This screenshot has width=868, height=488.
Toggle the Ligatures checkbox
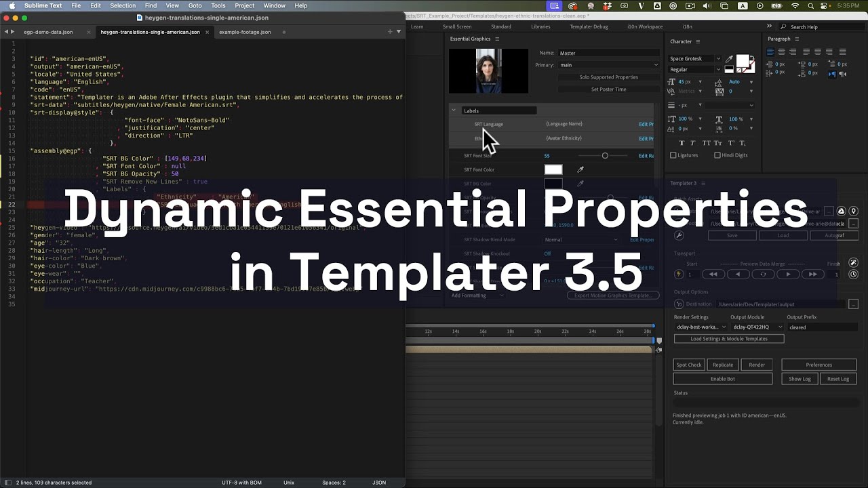click(673, 155)
